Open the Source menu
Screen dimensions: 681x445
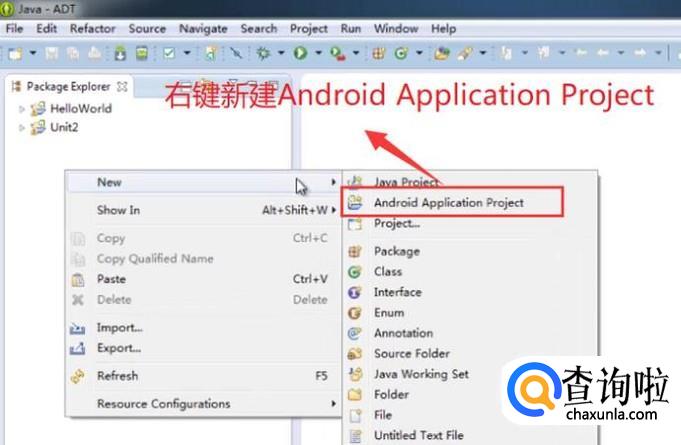(x=147, y=29)
